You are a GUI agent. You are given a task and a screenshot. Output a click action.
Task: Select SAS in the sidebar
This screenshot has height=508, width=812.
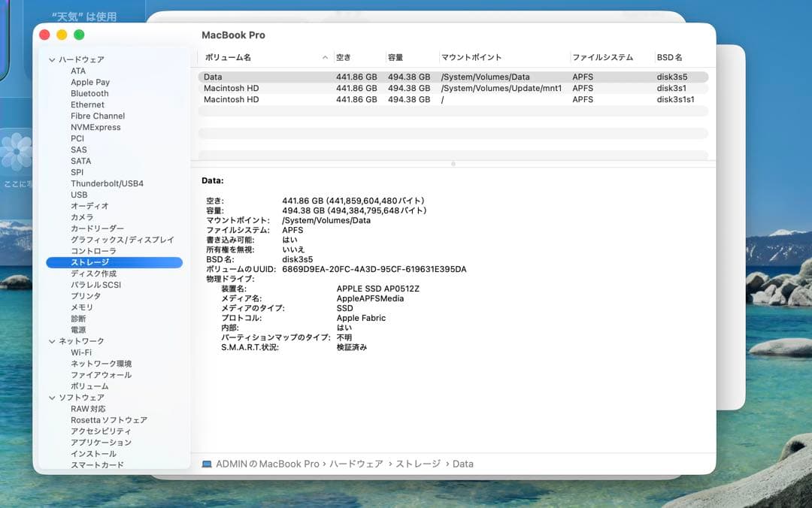tap(79, 150)
